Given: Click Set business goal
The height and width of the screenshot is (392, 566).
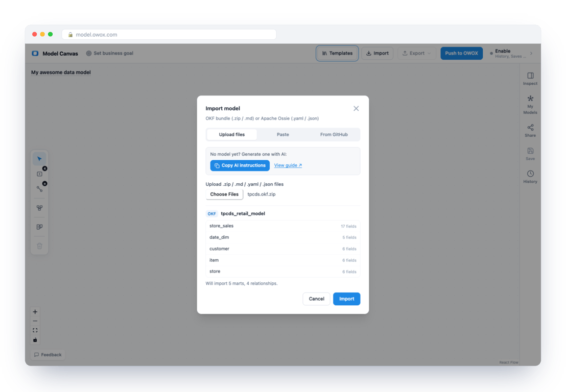Looking at the screenshot, I should pos(109,53).
